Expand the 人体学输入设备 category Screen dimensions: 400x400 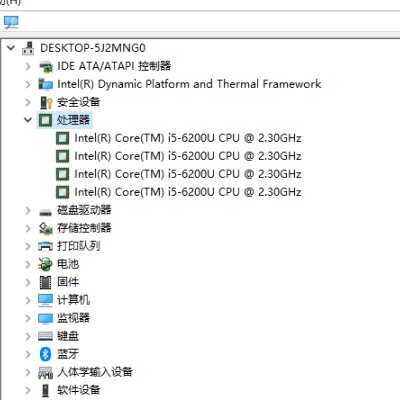pyautogui.click(x=28, y=373)
